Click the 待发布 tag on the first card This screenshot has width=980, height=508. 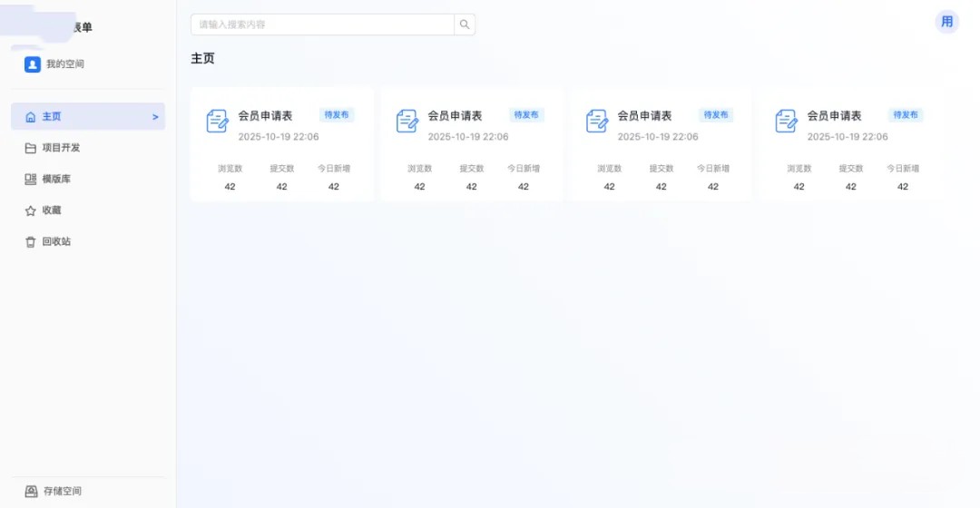[x=337, y=115]
